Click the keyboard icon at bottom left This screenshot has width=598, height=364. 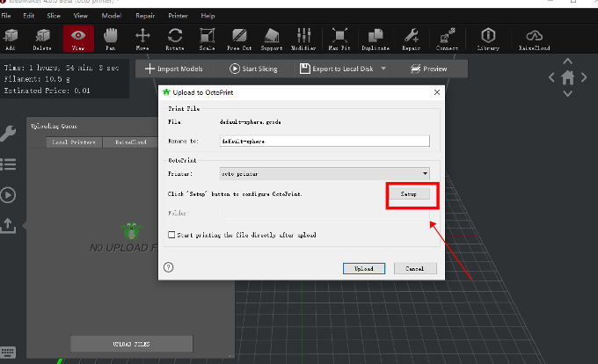pos(8,353)
